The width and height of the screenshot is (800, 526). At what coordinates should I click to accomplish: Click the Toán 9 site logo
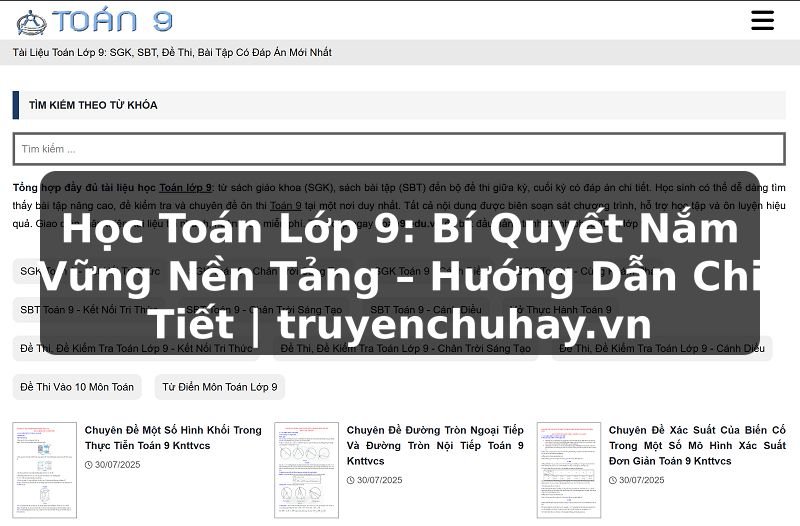pyautogui.click(x=94, y=21)
